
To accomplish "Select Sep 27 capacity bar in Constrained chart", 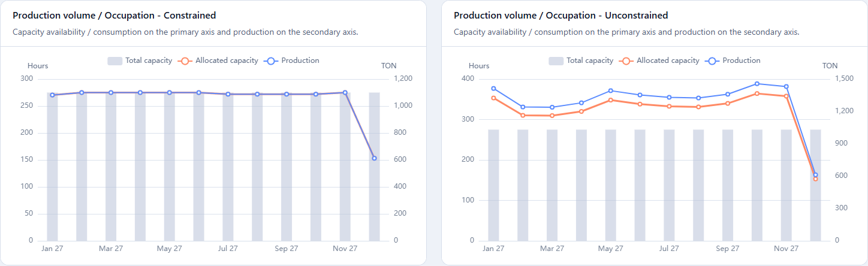I will pyautogui.click(x=287, y=167).
